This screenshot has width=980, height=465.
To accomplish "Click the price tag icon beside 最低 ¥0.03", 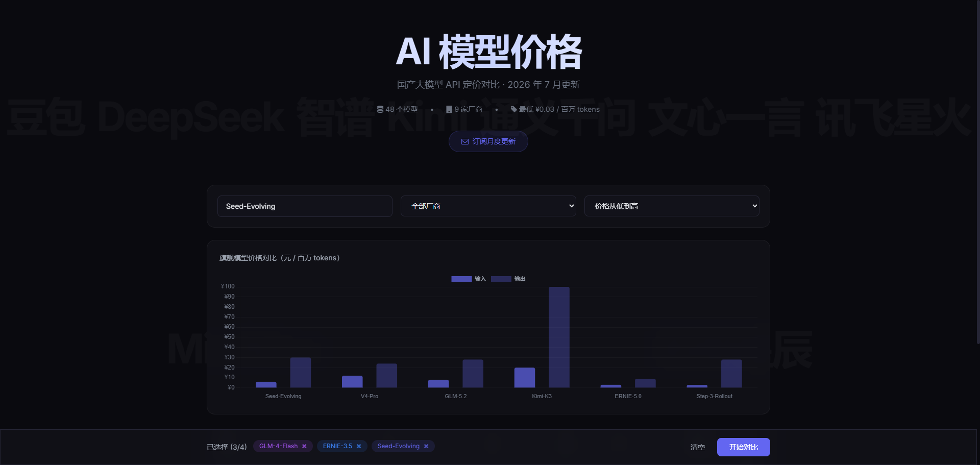I will click(x=513, y=109).
